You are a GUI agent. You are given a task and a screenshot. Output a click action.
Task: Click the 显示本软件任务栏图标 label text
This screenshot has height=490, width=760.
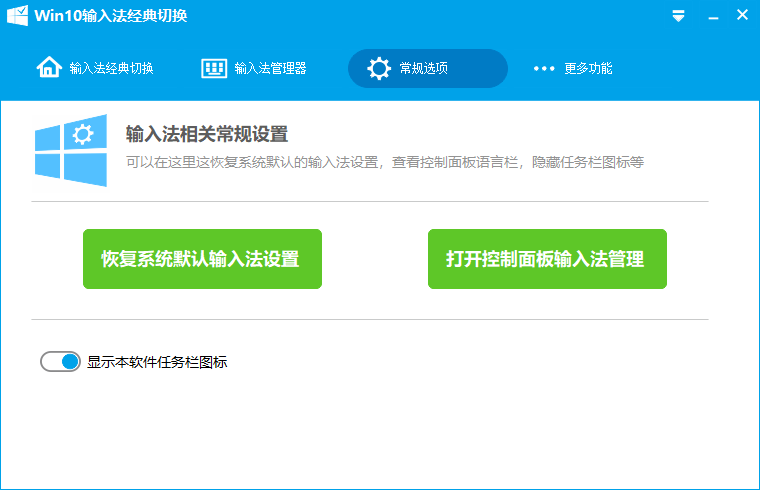[x=157, y=362]
